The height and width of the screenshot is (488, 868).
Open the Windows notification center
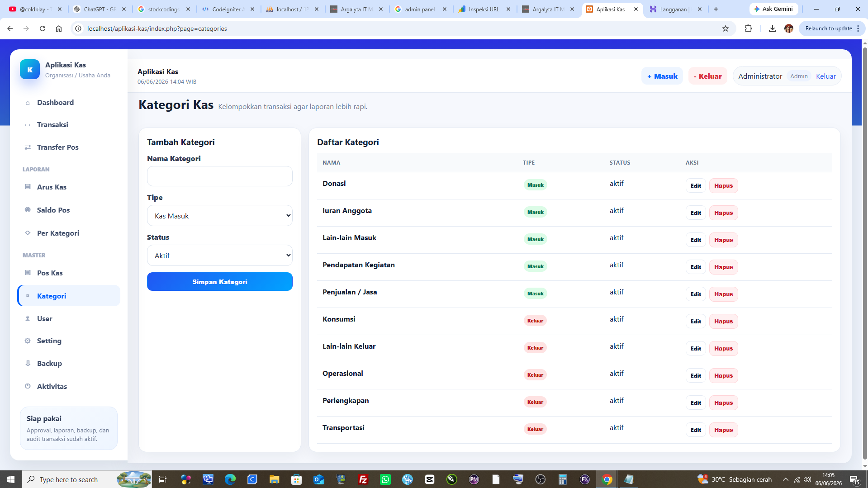[x=854, y=479]
